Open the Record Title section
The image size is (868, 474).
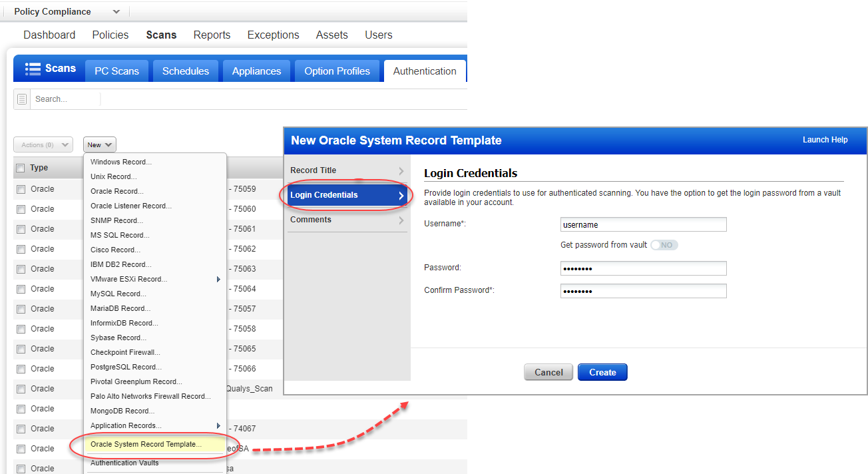(347, 170)
